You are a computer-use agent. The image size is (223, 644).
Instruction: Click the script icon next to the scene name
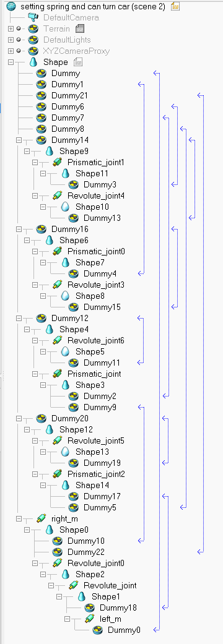(175, 6)
